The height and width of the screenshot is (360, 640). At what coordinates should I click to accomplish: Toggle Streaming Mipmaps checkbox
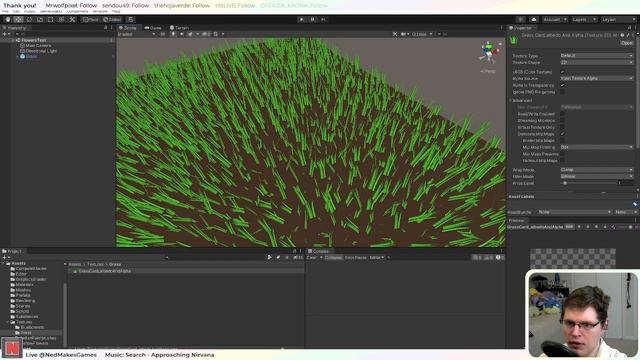click(x=562, y=121)
